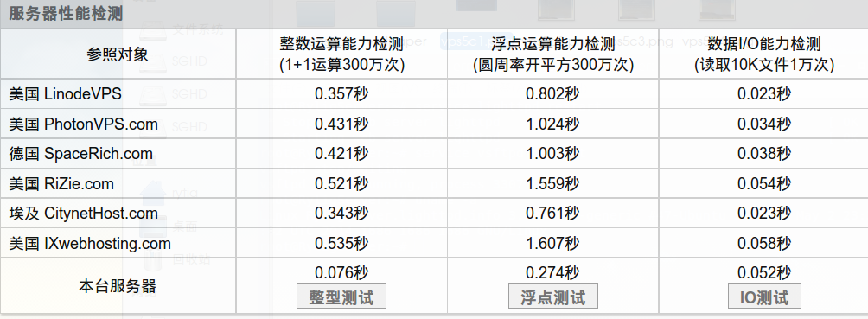Click this server's 0.076秒 integer result
This screenshot has height=319, width=868.
341,272
